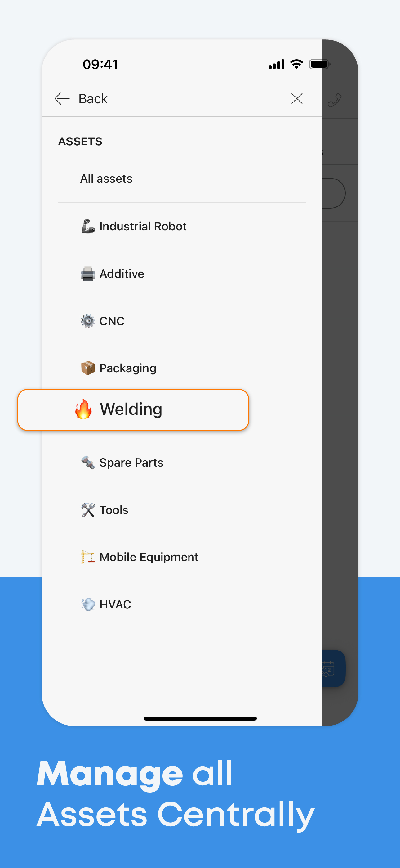Viewport: 400px width, 868px height.
Task: Tap the Back label
Action: 93,99
